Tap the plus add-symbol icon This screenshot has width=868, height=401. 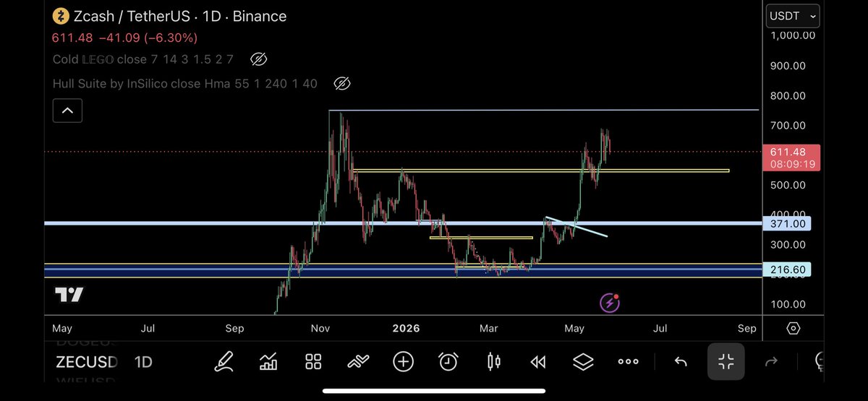coord(404,361)
